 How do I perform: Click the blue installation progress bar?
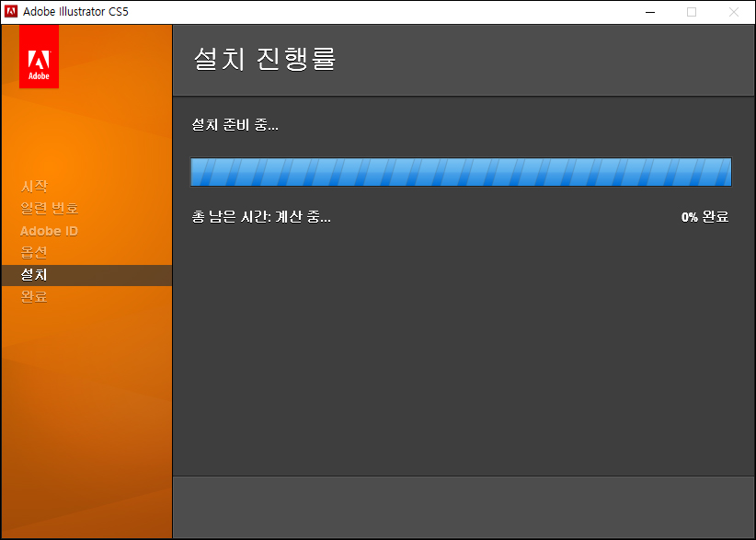[x=461, y=172]
